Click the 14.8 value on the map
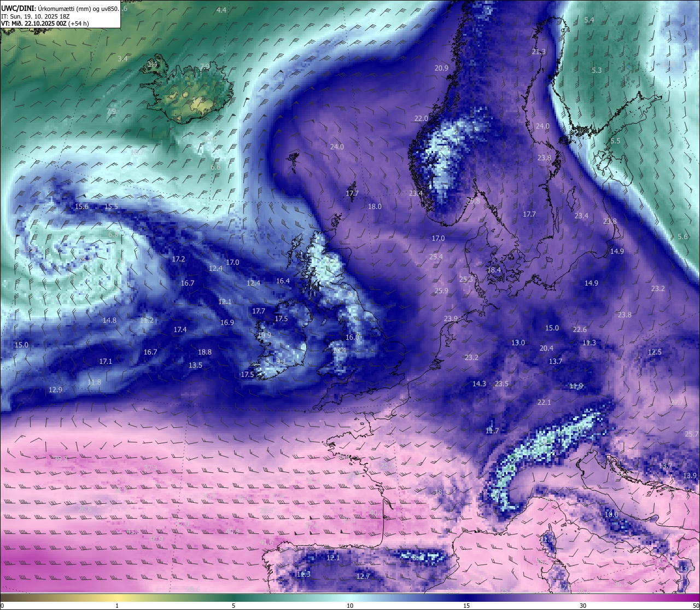Viewport: 700px width, 610px height. [109, 320]
